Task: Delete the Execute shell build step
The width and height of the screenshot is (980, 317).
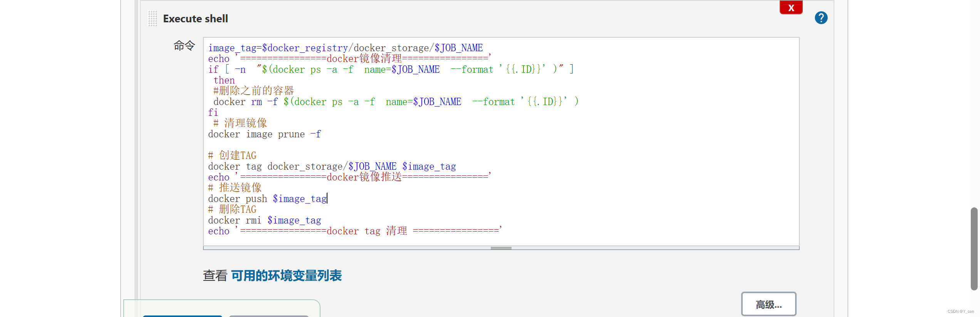Action: coord(791,7)
